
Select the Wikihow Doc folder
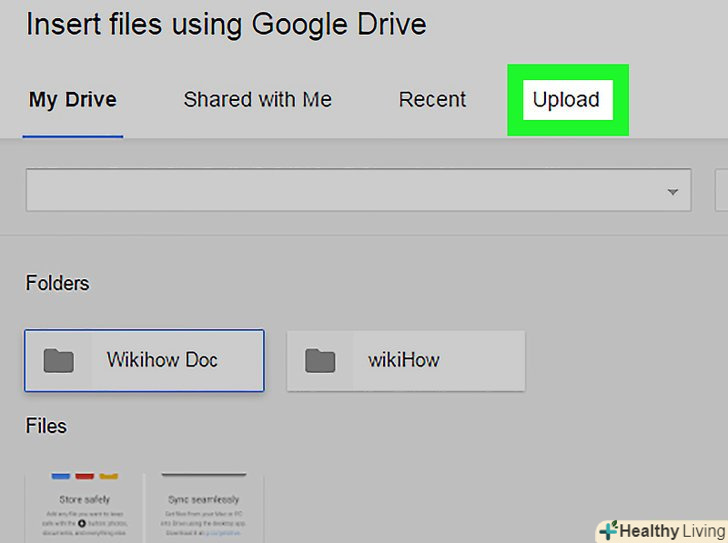pyautogui.click(x=144, y=361)
